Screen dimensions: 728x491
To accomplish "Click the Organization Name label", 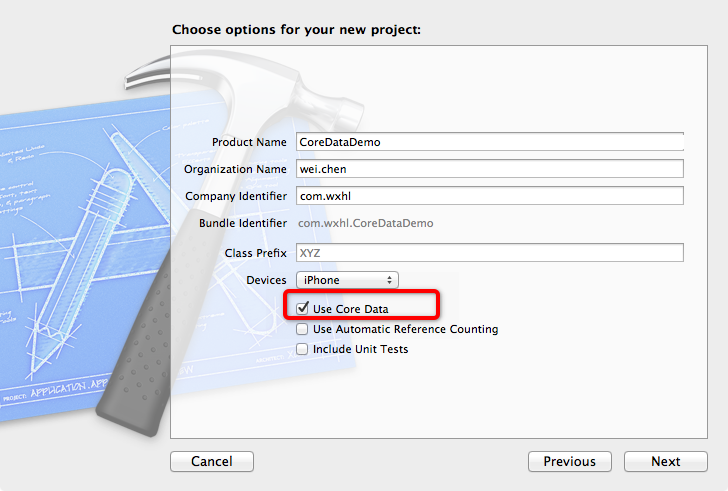I will coord(235,169).
